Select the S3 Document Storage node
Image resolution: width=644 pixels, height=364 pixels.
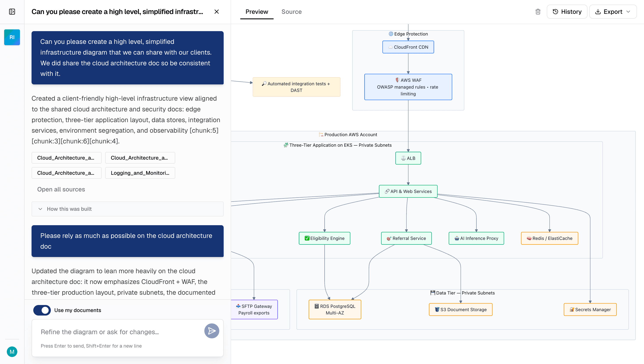[460, 309]
